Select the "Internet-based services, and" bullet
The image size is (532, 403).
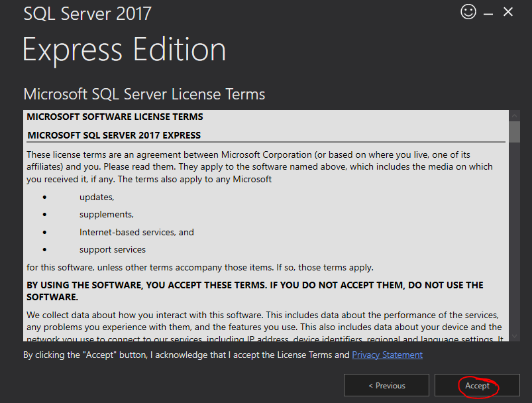point(136,232)
